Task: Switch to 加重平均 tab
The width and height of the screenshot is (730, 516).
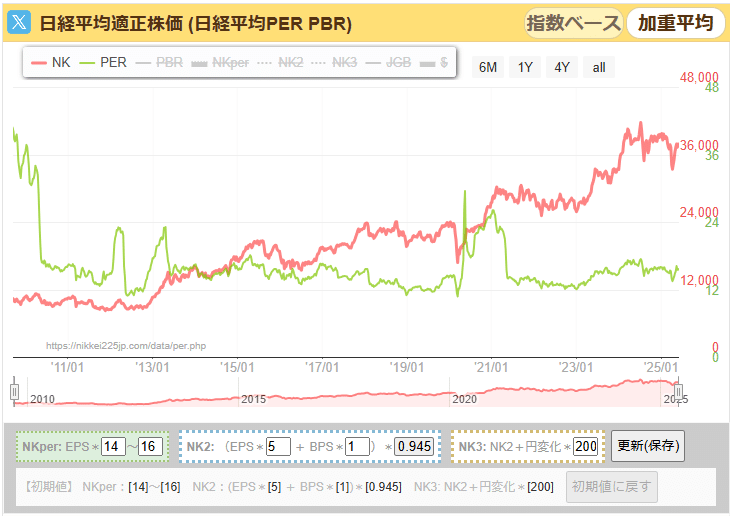Action: [x=675, y=23]
